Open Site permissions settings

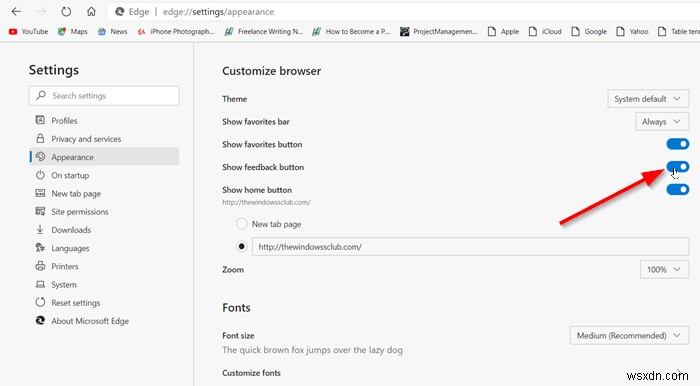[x=104, y=212]
